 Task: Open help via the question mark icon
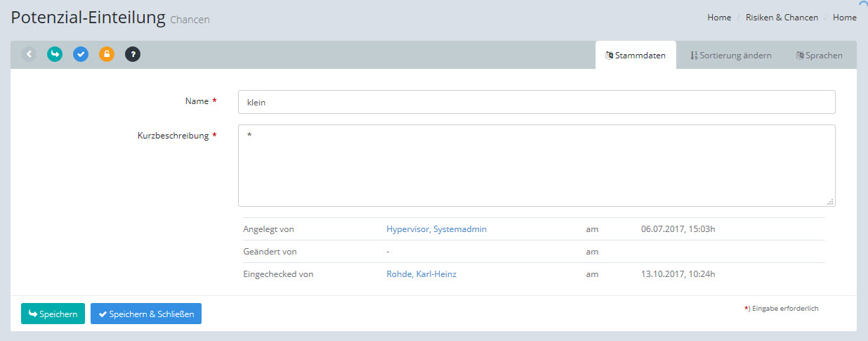(133, 54)
